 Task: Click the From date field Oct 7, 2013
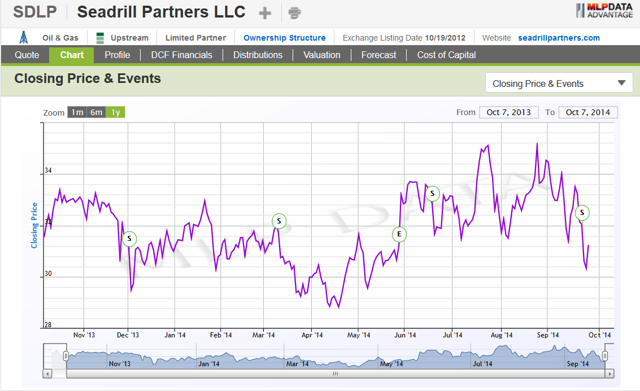pos(509,112)
